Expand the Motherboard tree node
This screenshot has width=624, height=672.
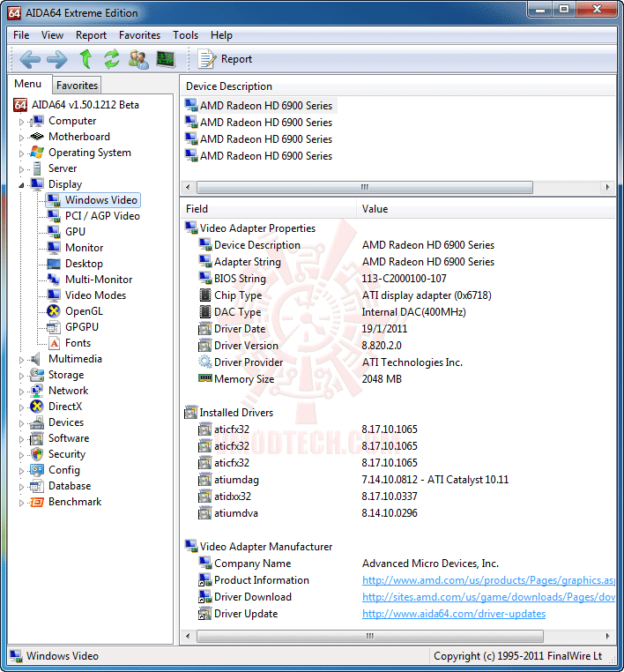[x=21, y=138]
